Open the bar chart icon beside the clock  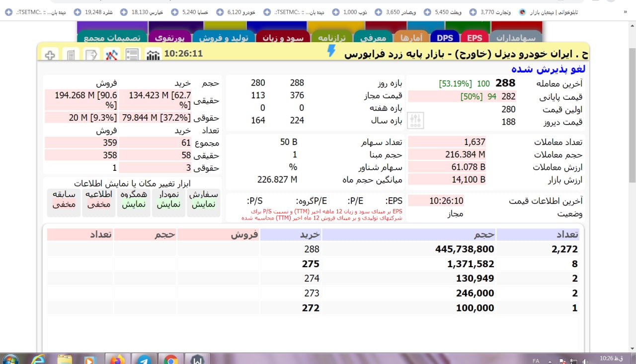[x=153, y=55]
